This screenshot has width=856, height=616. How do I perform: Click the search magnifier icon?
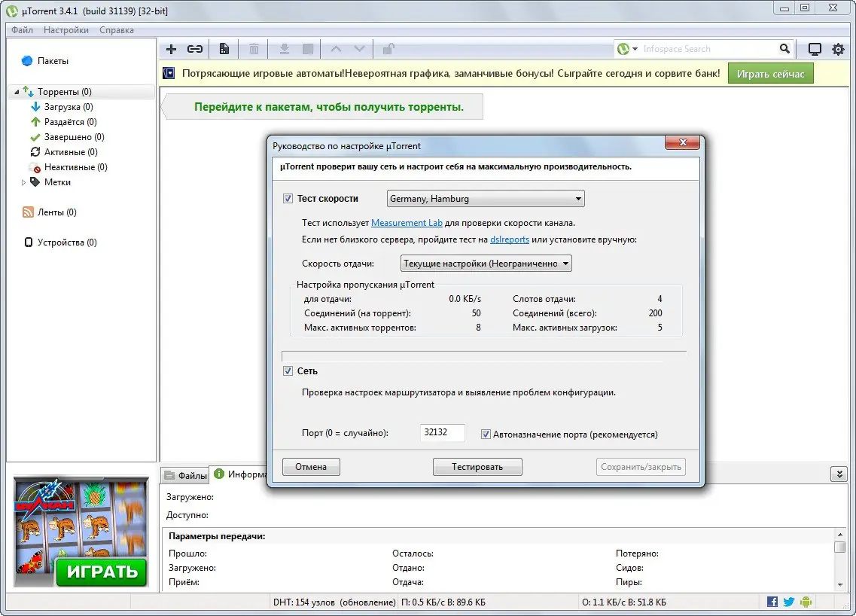[784, 49]
